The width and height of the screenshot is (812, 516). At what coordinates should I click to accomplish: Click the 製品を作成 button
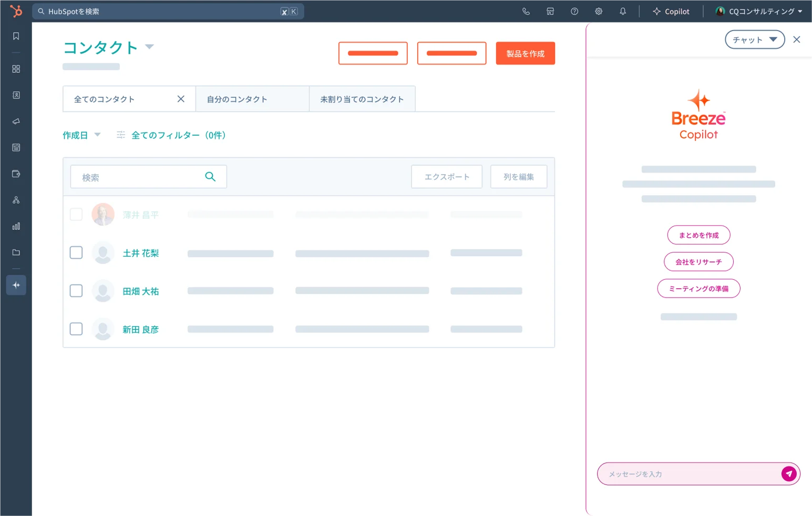[x=525, y=53]
